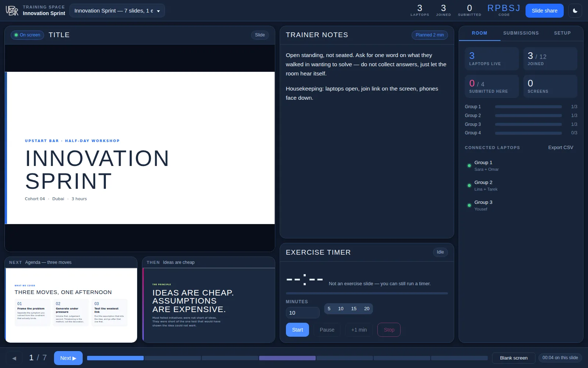Screen dimensions: 588x368
Task: Click the exercise timer progress bar
Action: click(367, 293)
